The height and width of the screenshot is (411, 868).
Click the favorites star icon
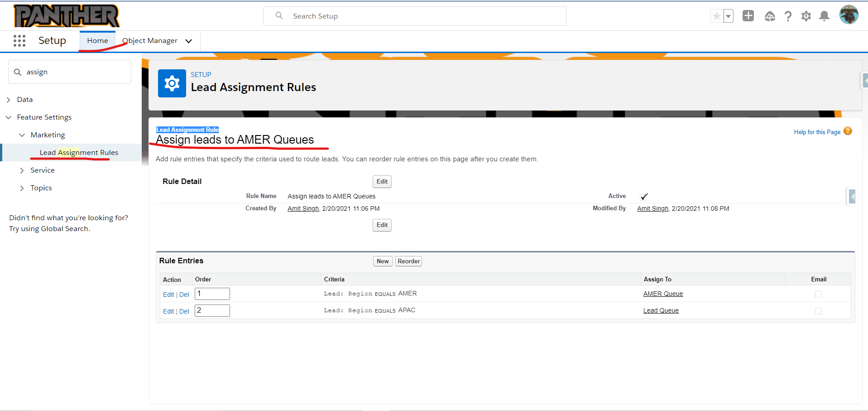point(716,16)
